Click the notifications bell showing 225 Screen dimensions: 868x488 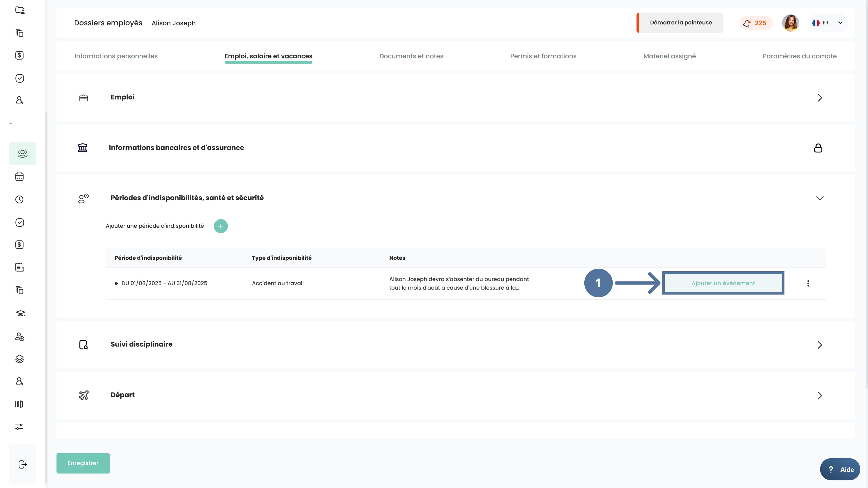755,23
